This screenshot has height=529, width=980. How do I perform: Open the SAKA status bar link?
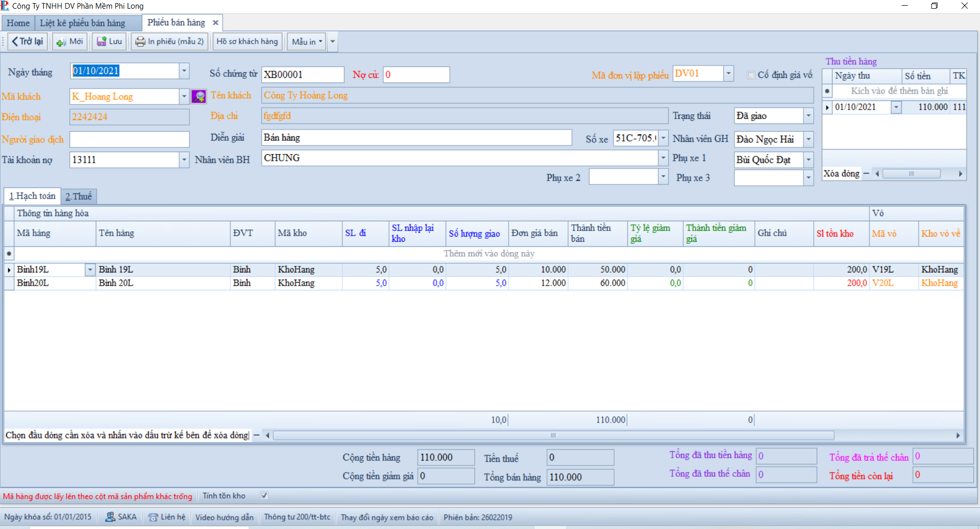coord(121,517)
